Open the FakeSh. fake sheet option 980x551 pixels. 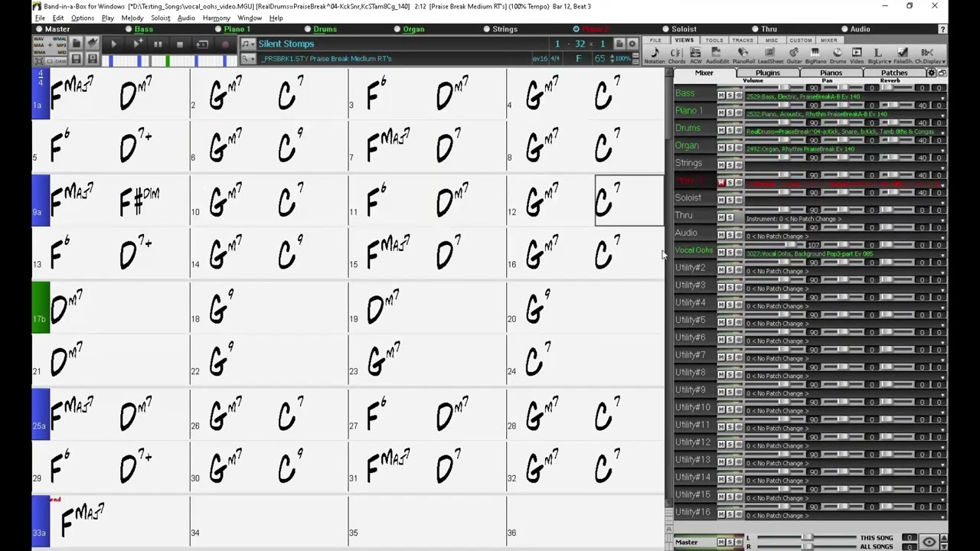903,55
